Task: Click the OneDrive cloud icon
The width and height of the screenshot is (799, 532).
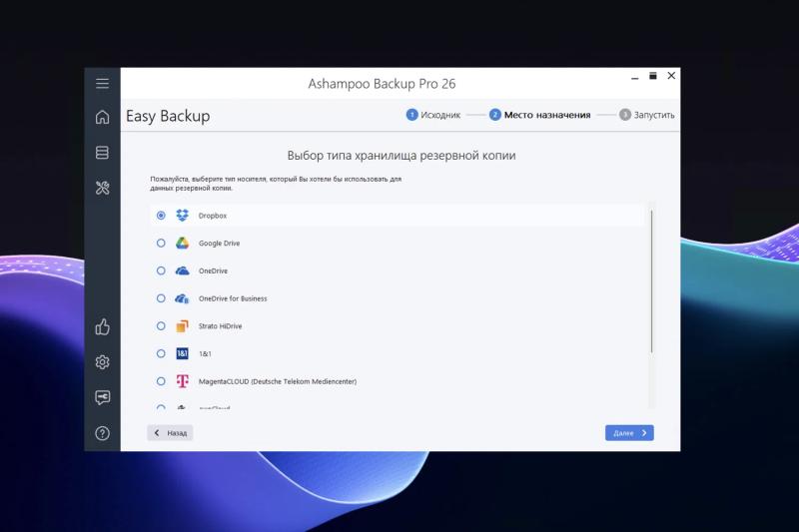Action: tap(182, 270)
